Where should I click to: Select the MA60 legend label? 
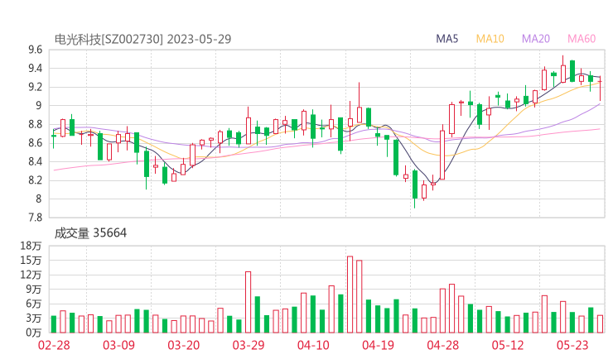[x=582, y=39]
